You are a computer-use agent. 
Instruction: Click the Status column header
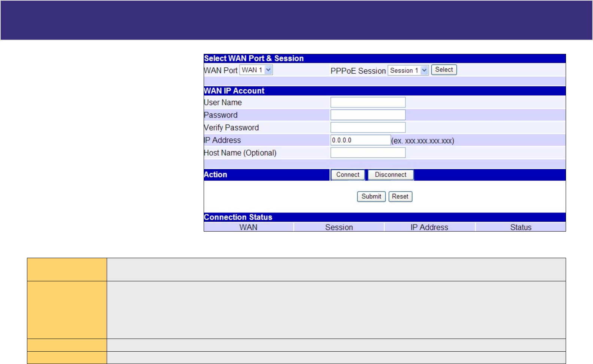pyautogui.click(x=520, y=227)
